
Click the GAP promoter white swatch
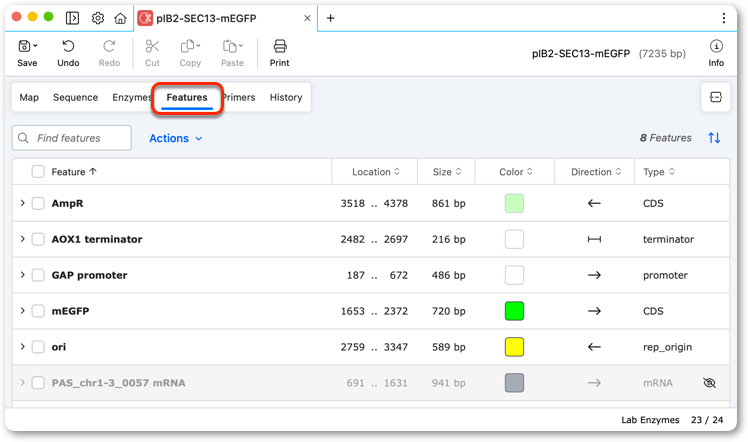(514, 275)
